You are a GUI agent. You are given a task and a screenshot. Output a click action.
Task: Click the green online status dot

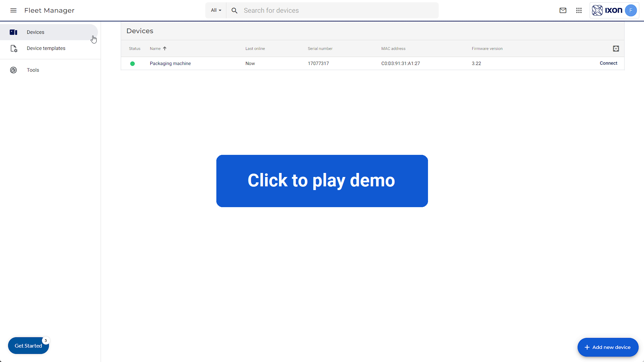[x=132, y=64]
